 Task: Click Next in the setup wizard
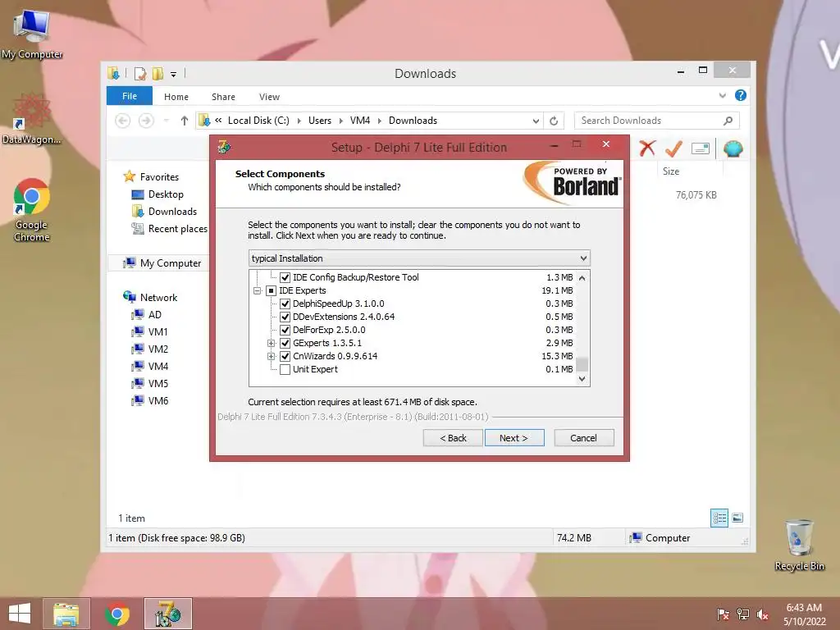(x=514, y=438)
